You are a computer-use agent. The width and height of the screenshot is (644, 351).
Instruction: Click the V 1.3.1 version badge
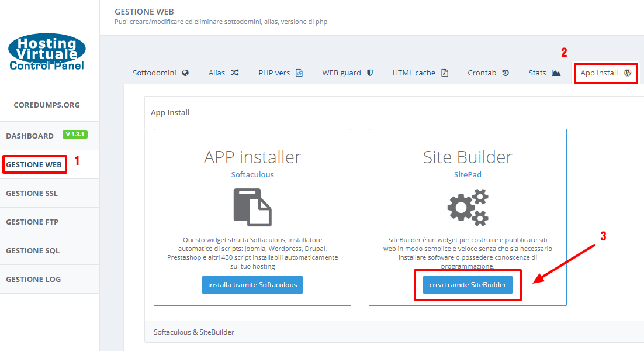point(75,135)
